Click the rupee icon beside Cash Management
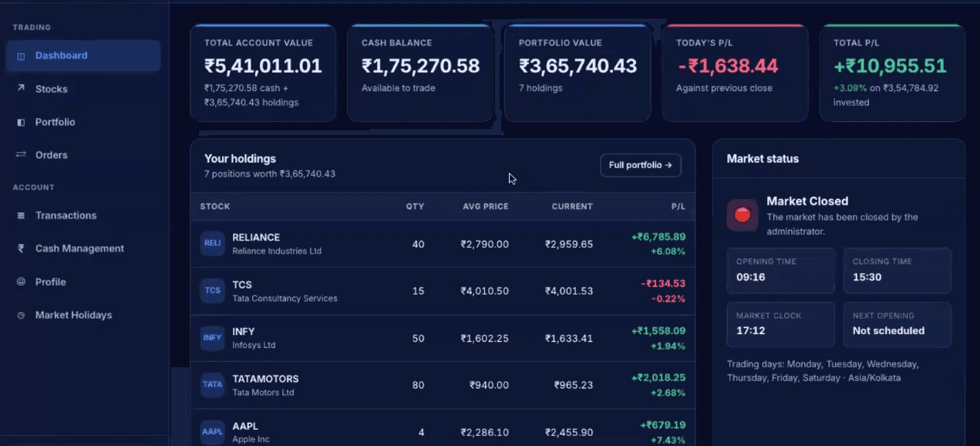 [21, 248]
